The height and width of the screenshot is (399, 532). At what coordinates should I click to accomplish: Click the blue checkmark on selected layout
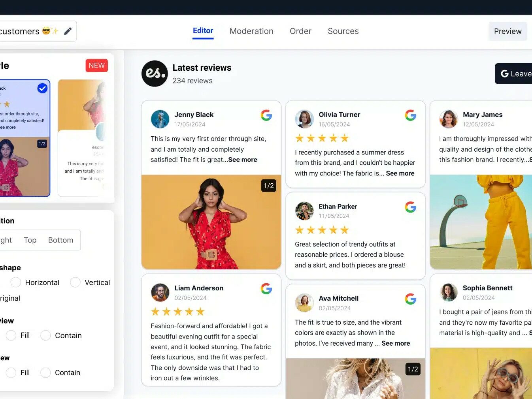42,88
